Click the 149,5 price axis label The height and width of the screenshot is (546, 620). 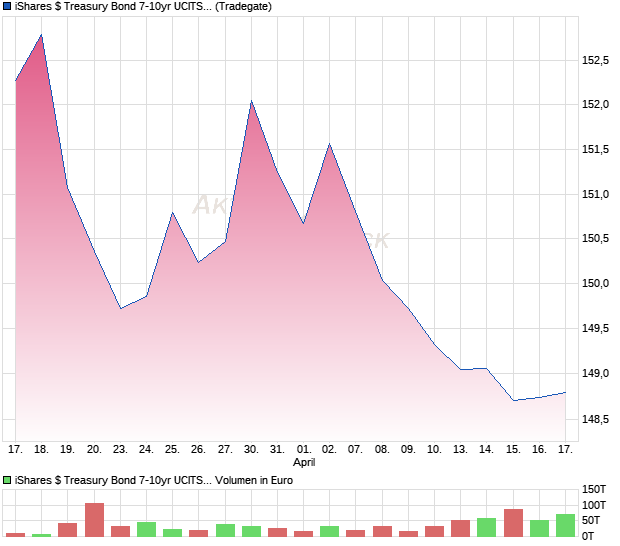(x=595, y=328)
